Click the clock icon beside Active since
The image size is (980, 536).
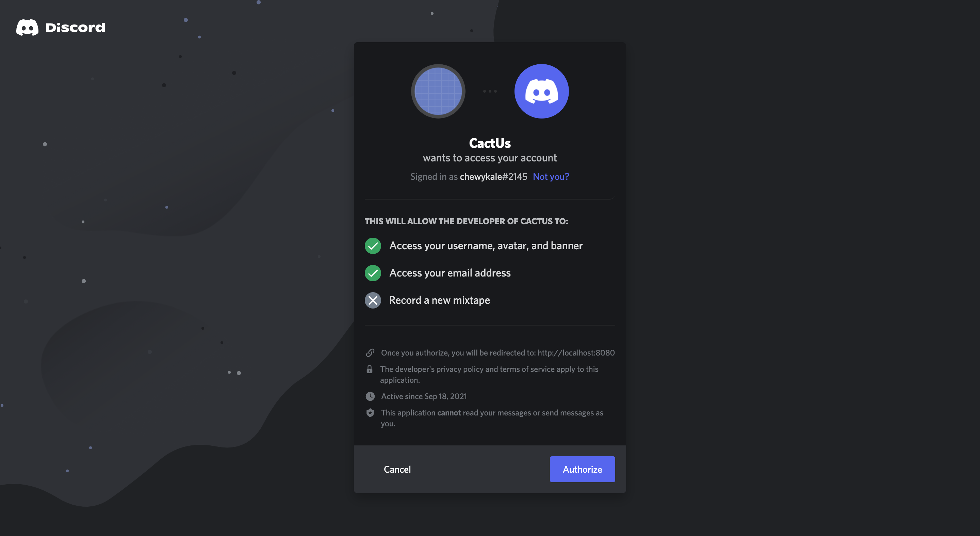[370, 397]
